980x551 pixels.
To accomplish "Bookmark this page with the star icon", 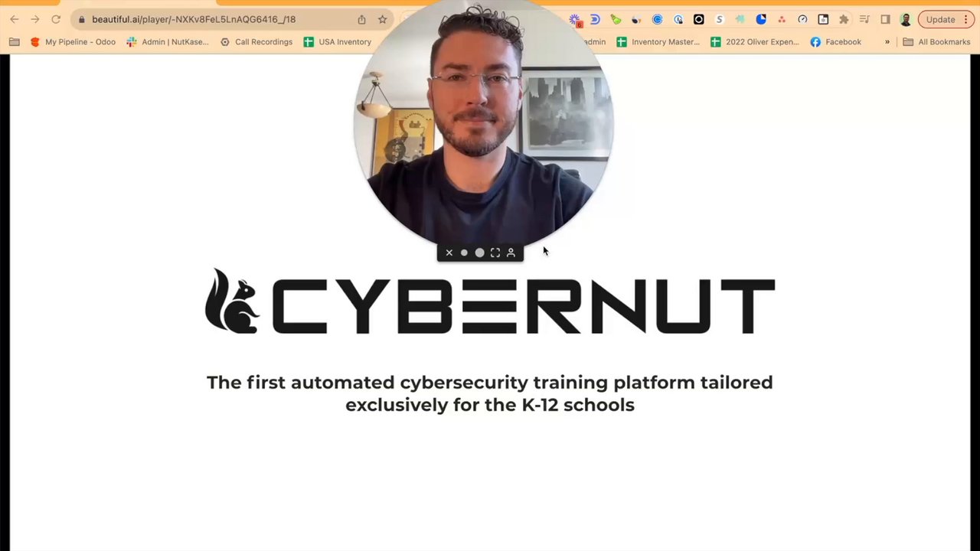I will 383,19.
